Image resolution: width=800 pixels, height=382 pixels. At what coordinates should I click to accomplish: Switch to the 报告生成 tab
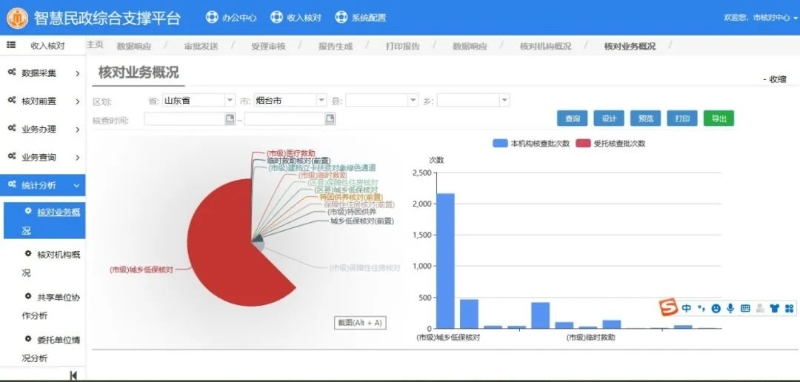pos(336,46)
